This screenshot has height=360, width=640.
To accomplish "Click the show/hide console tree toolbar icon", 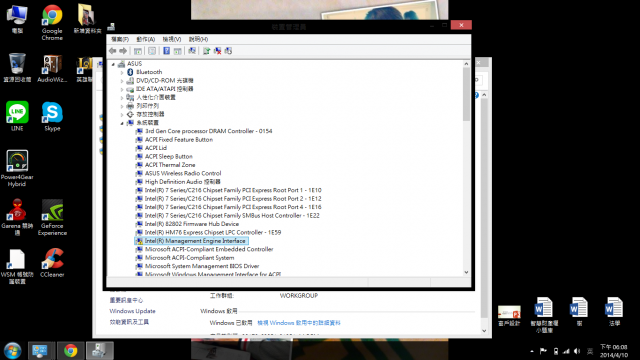I will (x=138, y=51).
